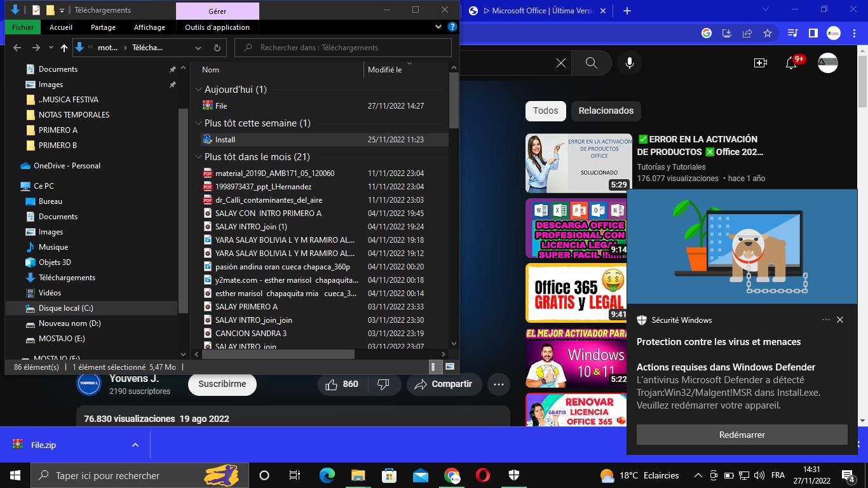Switch to large icons view in Explorer

click(450, 367)
